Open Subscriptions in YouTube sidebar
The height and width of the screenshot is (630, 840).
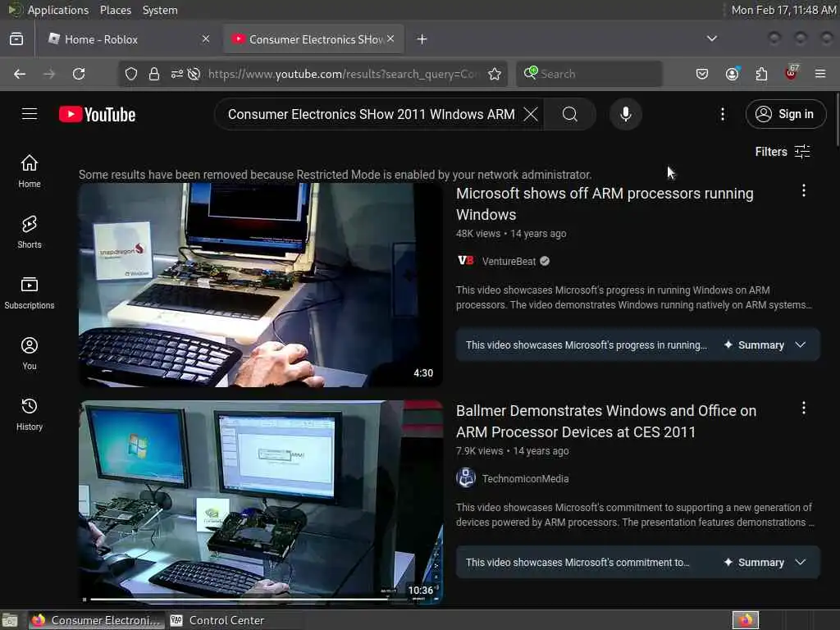tap(30, 293)
